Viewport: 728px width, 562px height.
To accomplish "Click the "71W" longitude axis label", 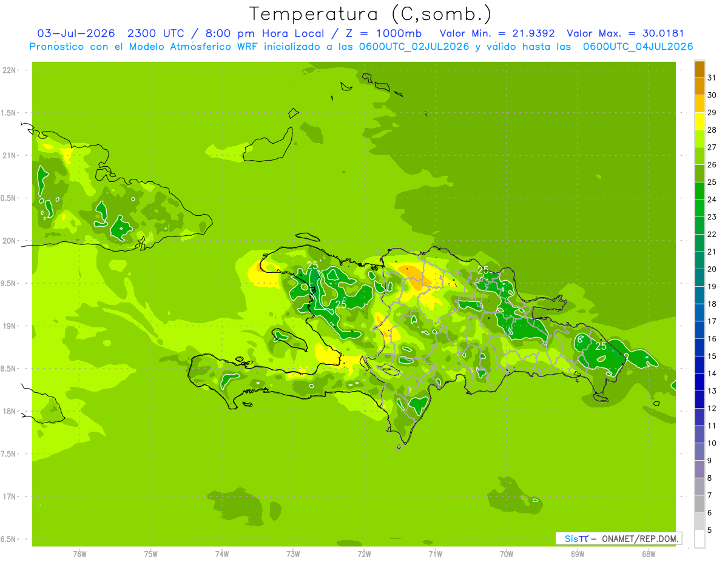I will click(x=435, y=554).
